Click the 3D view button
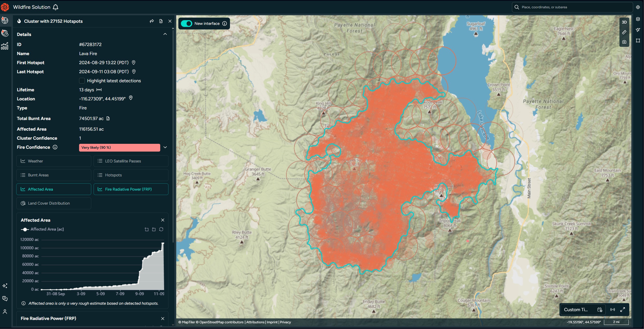The image size is (644, 329). point(624,22)
